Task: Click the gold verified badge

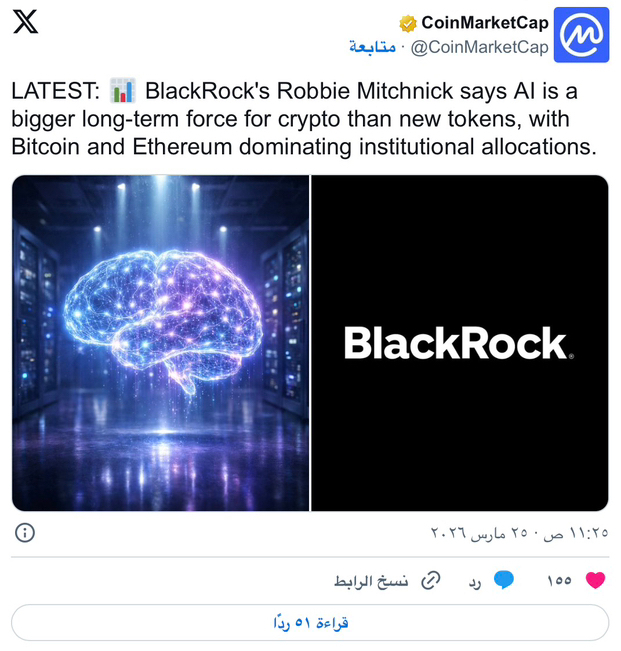Action: 408,24
